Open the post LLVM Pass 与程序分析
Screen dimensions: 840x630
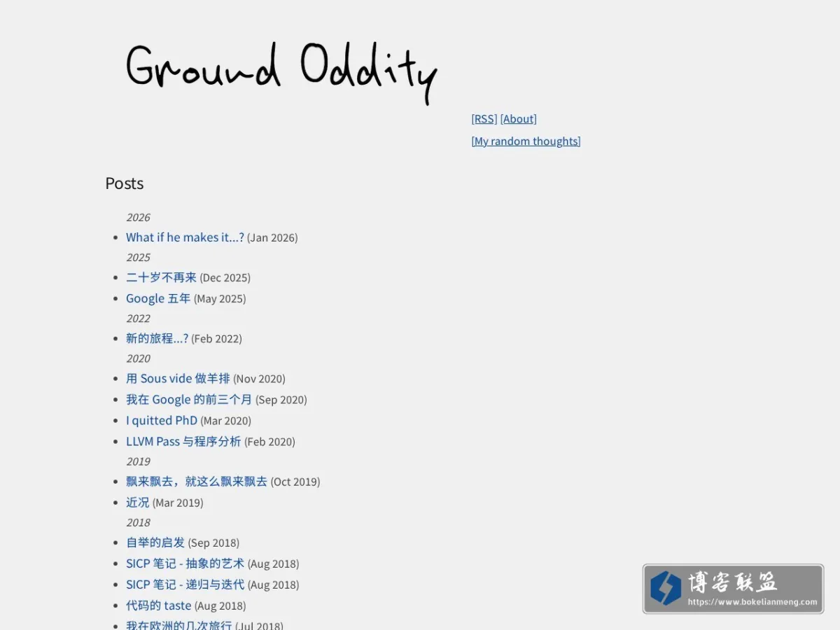coord(183,441)
